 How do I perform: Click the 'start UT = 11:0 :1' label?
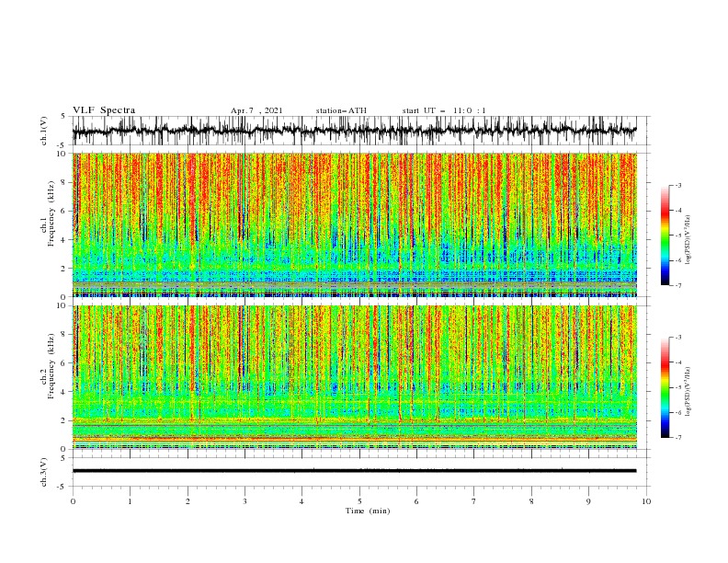pyautogui.click(x=444, y=110)
